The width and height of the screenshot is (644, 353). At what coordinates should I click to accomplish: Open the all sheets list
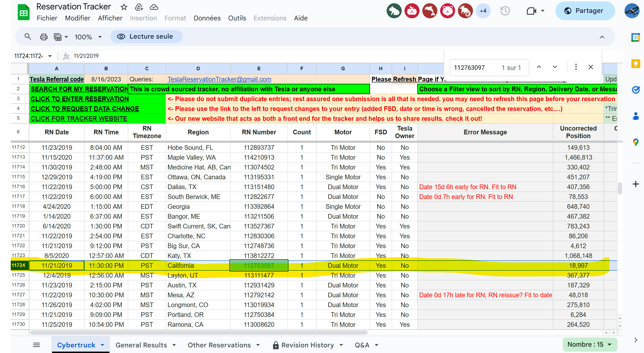coord(37,345)
